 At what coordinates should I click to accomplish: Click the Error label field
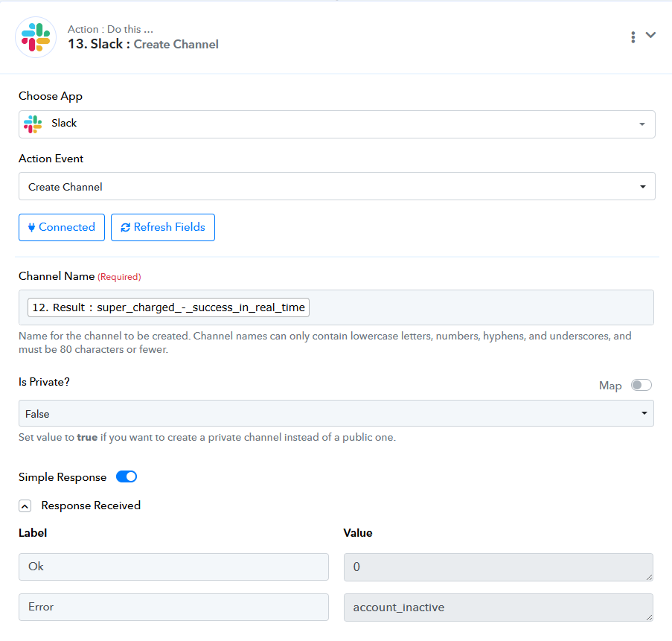173,607
